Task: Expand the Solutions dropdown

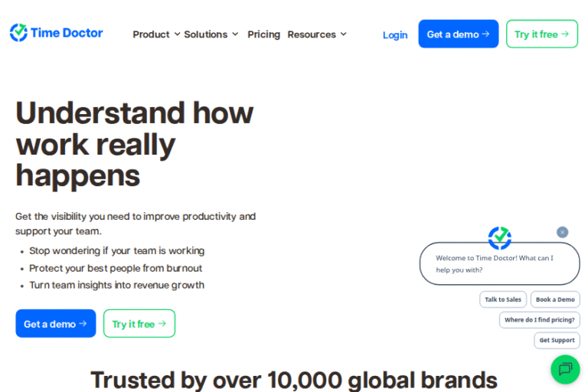Action: [x=211, y=34]
